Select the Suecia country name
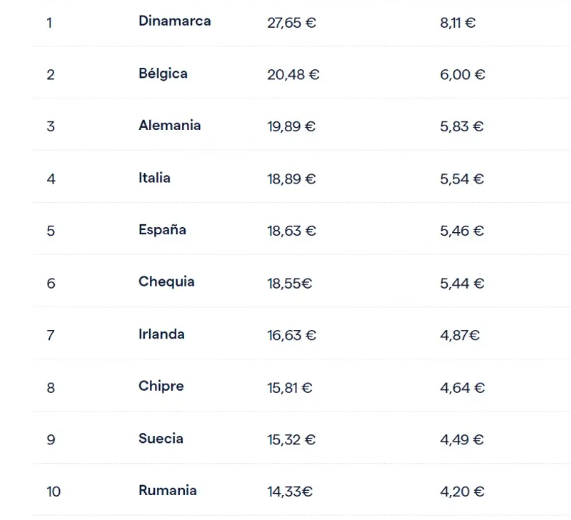 (x=161, y=439)
